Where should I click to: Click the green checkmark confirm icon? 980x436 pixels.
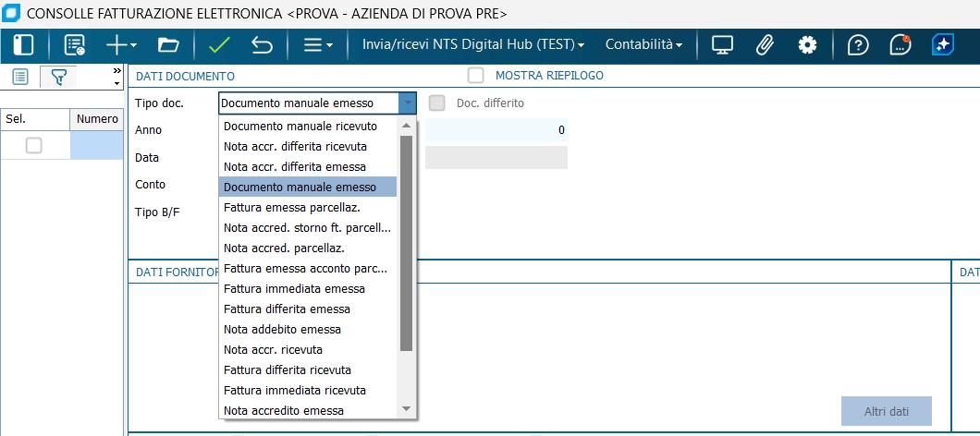coord(219,44)
